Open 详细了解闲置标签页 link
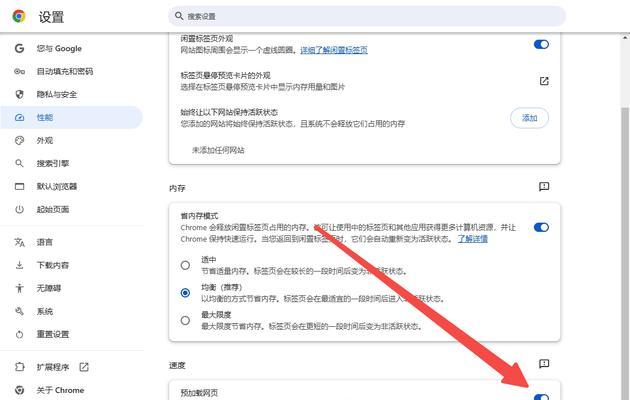 (334, 50)
